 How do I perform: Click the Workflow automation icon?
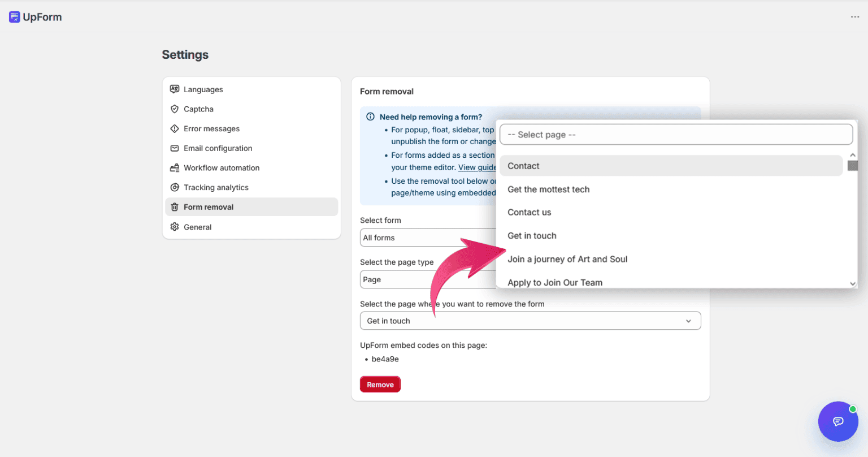(175, 168)
